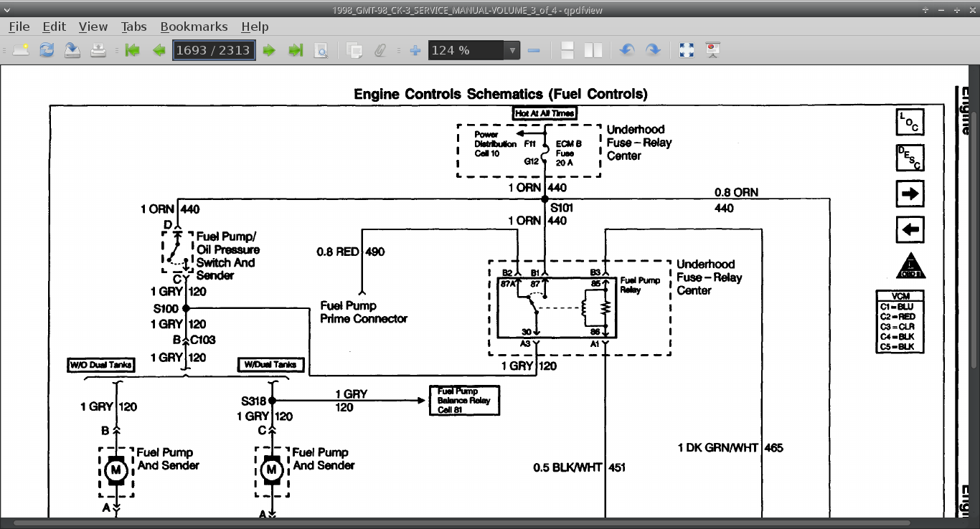Click the Fuel Pump/Oil Pressure Switch label

[x=228, y=256]
